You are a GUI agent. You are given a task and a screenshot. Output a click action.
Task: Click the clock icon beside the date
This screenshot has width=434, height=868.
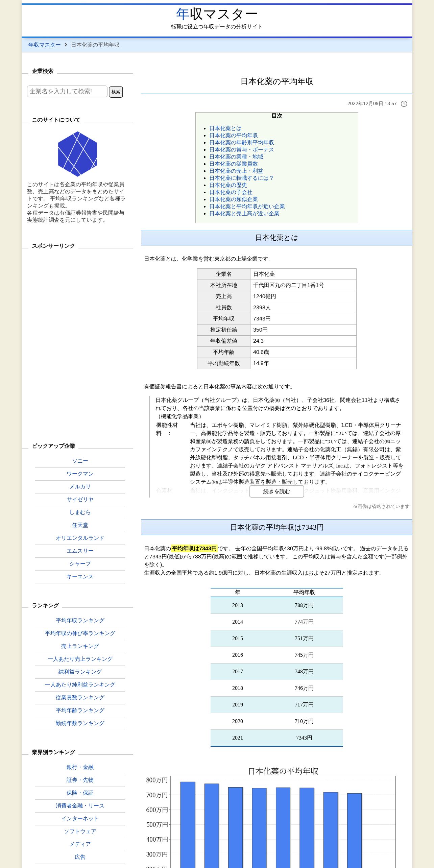click(404, 104)
